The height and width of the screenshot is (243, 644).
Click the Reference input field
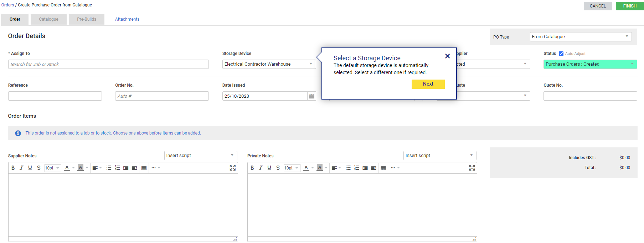55,96
